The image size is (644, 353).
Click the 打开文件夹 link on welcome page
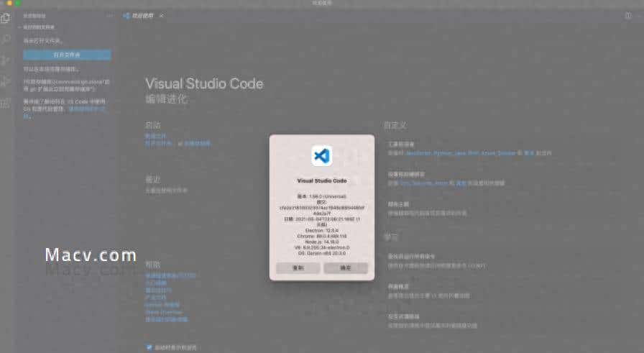pyautogui.click(x=158, y=143)
